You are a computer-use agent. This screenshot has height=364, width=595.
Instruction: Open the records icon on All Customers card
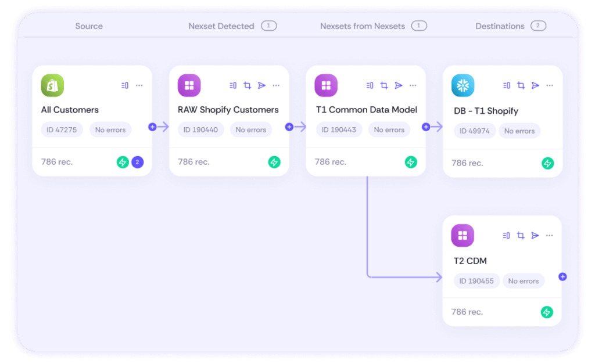click(124, 85)
